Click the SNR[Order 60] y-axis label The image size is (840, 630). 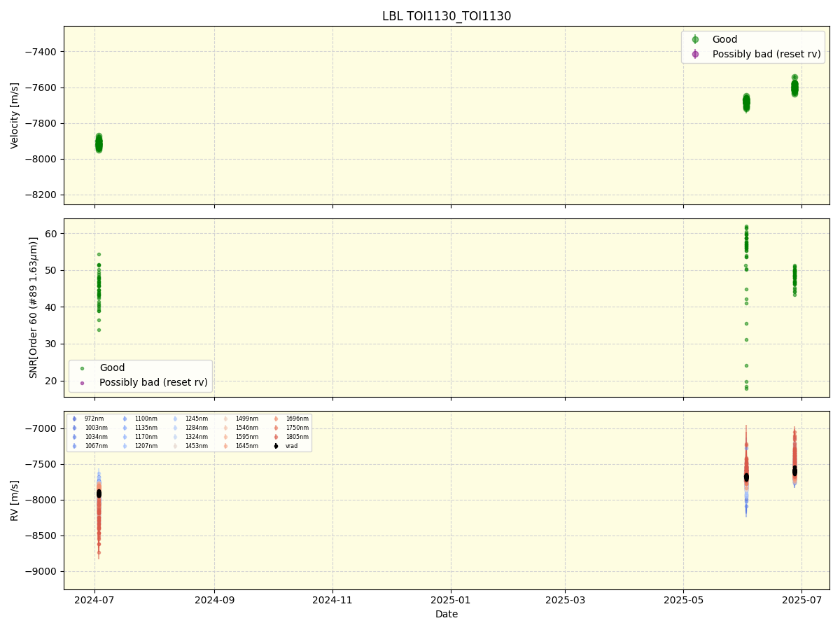click(x=34, y=307)
